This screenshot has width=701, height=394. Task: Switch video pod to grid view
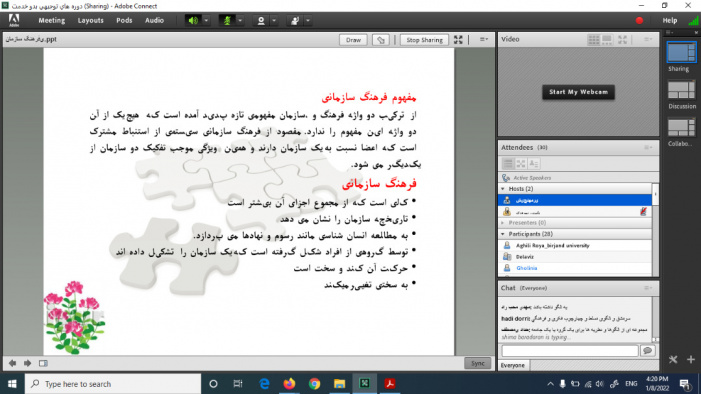point(594,39)
